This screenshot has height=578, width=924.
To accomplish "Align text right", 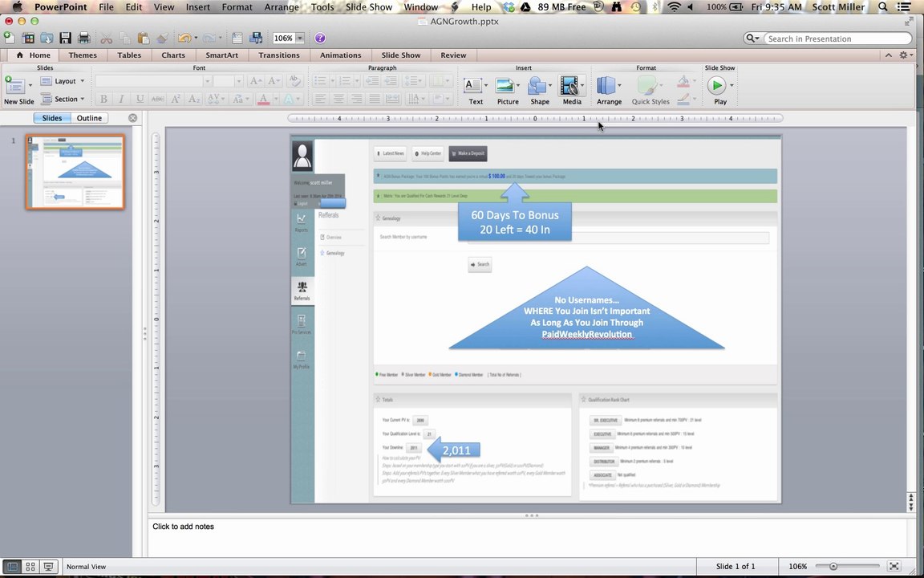I will tap(356, 99).
